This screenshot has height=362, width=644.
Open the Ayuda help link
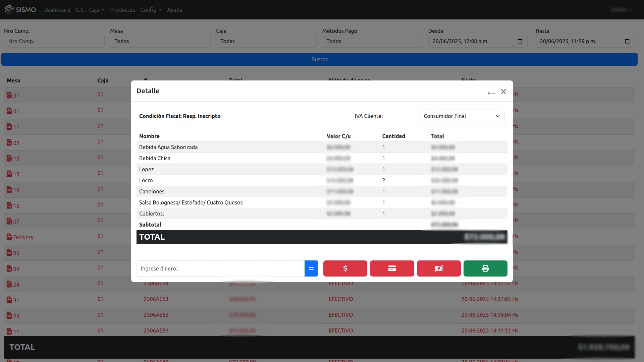(174, 10)
